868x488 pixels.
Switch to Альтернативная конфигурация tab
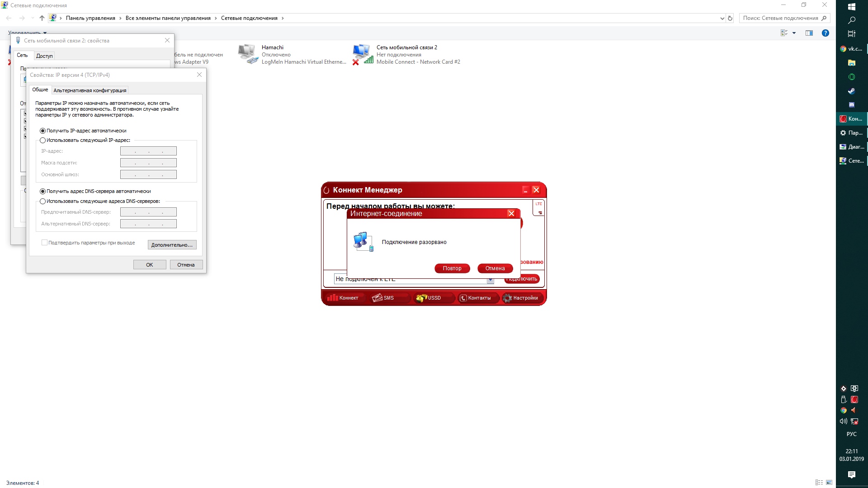(90, 90)
